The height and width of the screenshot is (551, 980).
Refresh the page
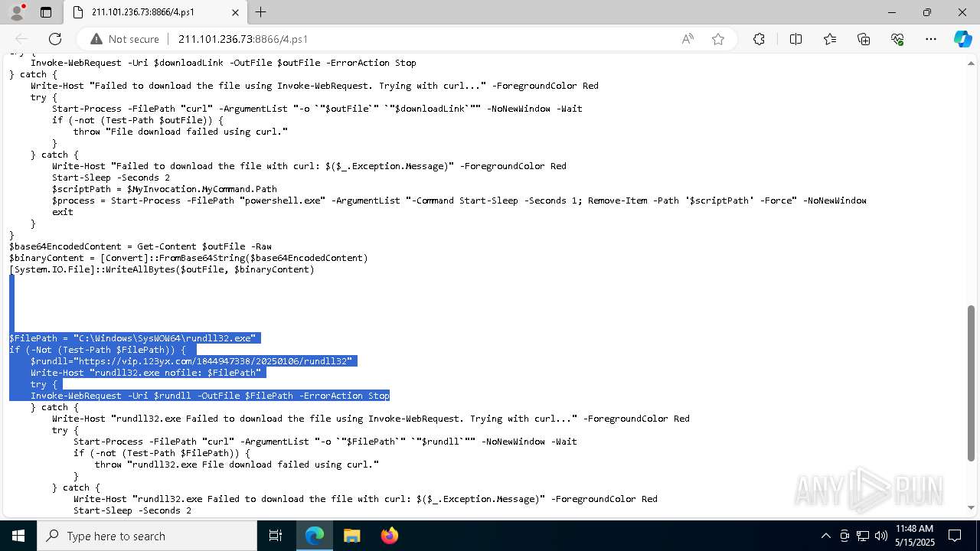(55, 39)
